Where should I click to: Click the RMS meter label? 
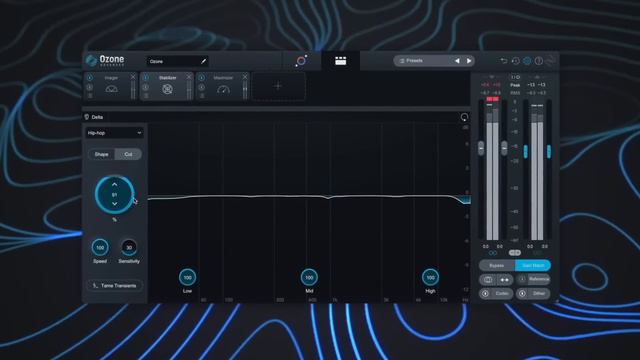click(516, 93)
